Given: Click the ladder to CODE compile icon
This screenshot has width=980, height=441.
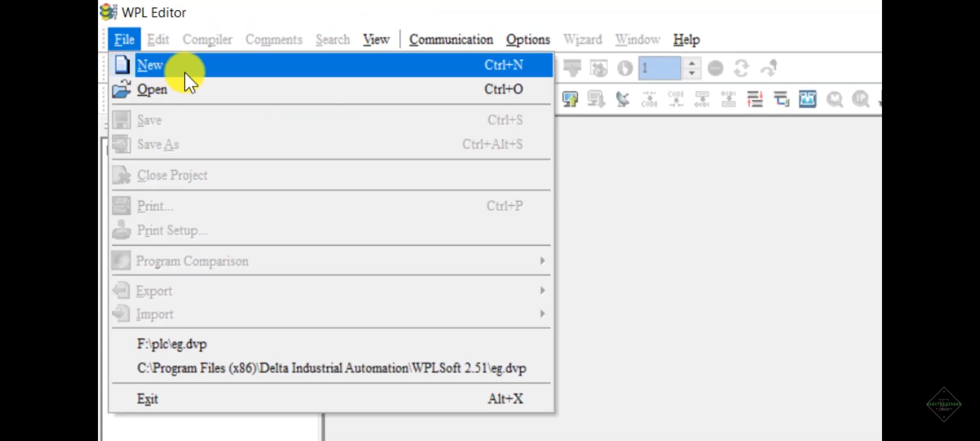Looking at the screenshot, I should click(x=649, y=99).
